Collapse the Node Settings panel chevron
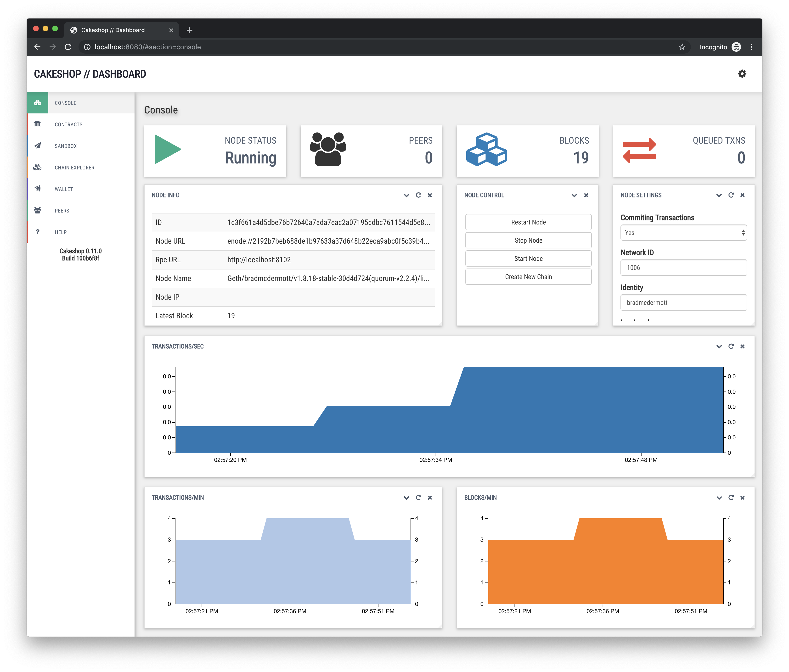The height and width of the screenshot is (672, 789). [x=719, y=195]
